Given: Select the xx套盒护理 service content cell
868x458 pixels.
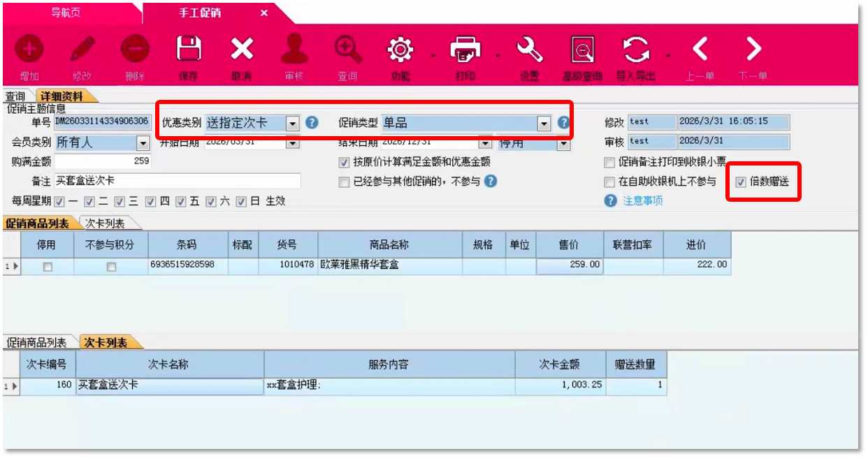Looking at the screenshot, I should [390, 385].
